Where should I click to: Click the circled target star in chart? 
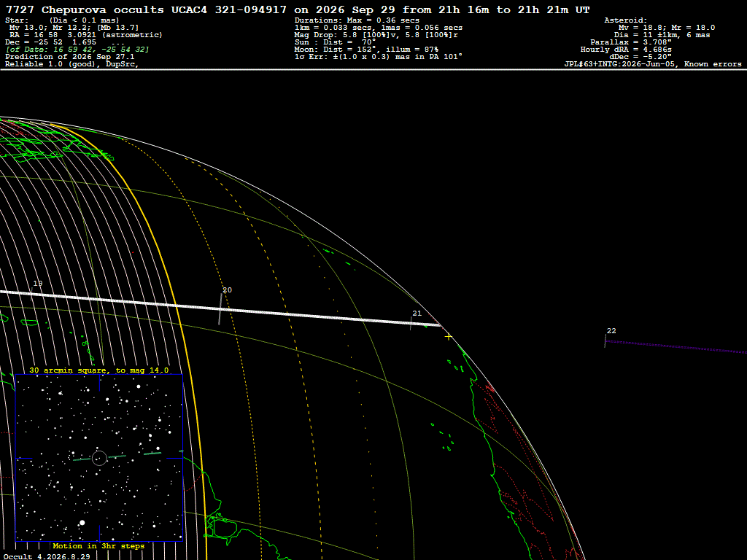[99, 458]
